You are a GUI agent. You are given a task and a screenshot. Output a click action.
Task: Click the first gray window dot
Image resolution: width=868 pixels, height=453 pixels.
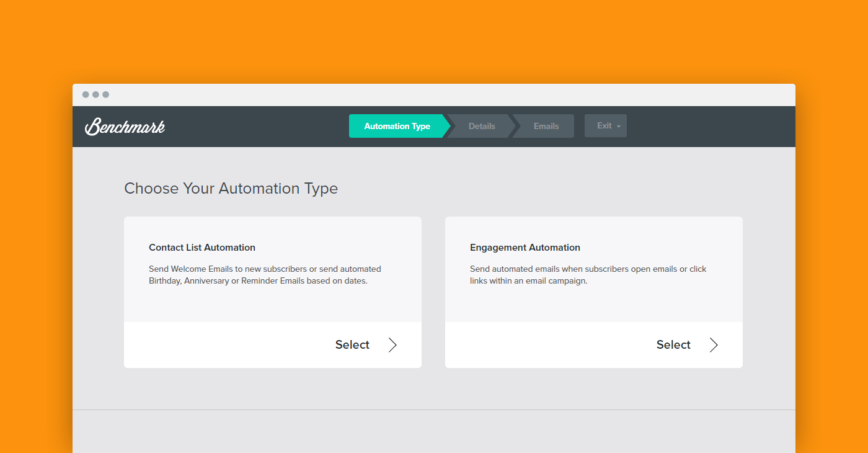tap(86, 94)
